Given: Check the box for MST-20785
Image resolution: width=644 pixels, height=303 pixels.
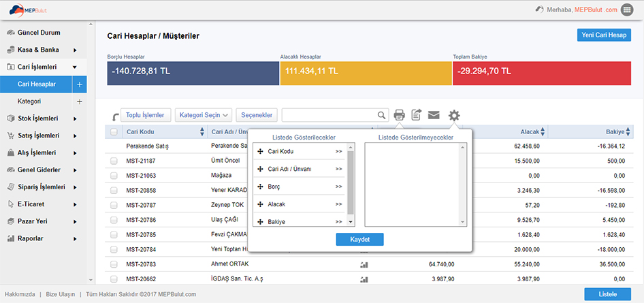Looking at the screenshot, I should click(114, 235).
